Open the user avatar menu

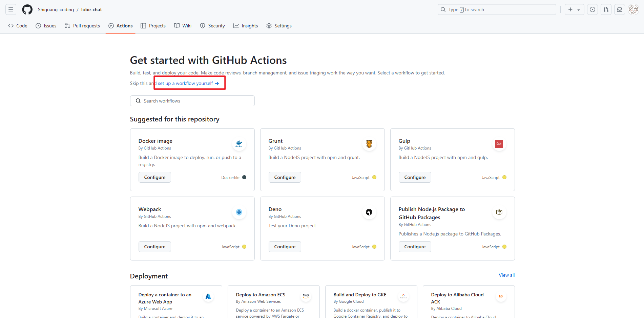coord(633,9)
